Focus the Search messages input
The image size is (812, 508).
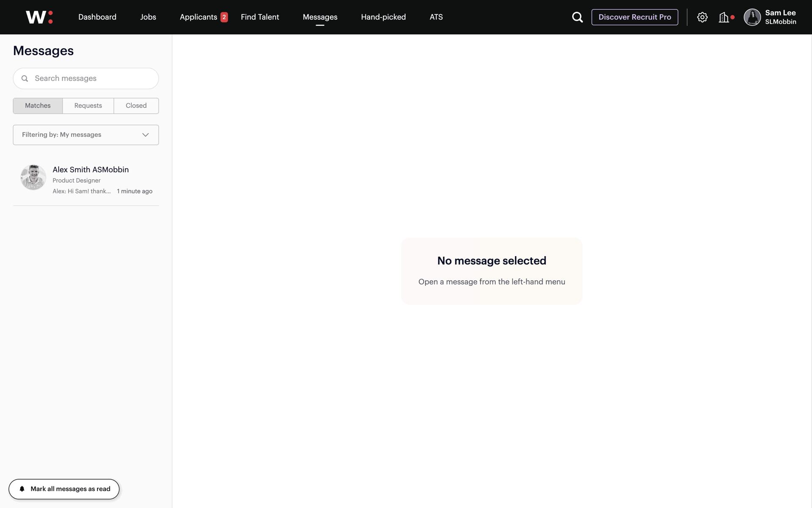click(x=86, y=78)
